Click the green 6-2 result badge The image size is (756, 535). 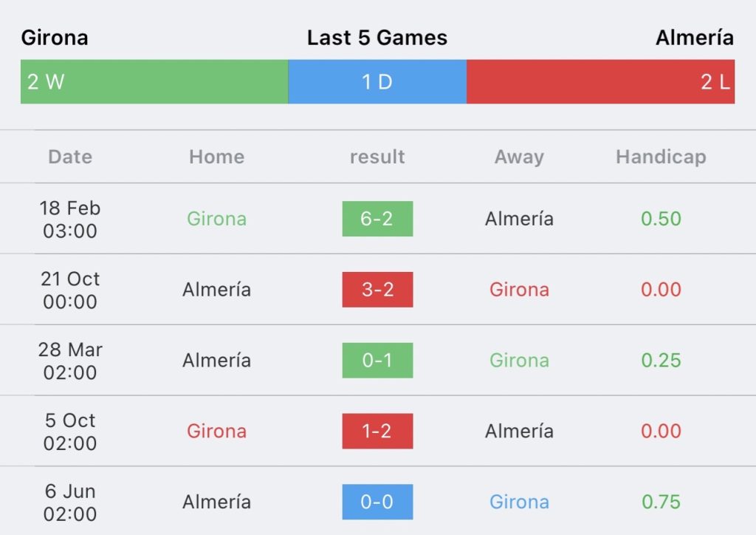tap(377, 219)
